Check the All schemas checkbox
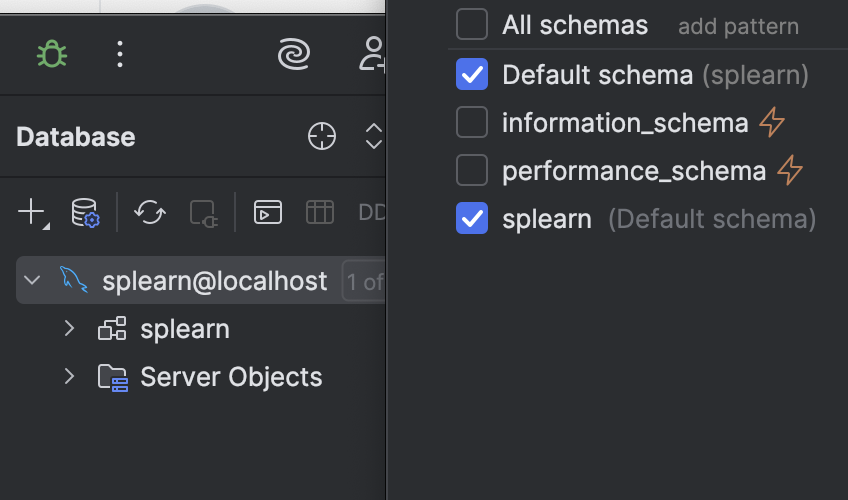 472,24
